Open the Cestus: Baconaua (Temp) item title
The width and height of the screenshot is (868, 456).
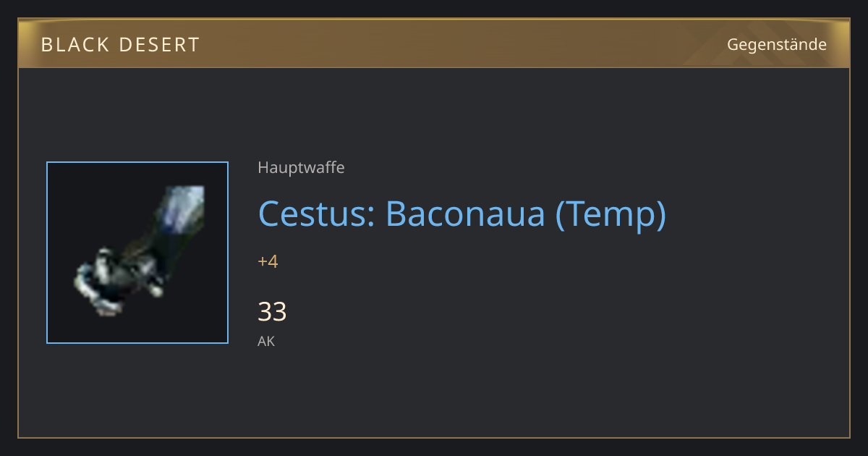(x=461, y=214)
